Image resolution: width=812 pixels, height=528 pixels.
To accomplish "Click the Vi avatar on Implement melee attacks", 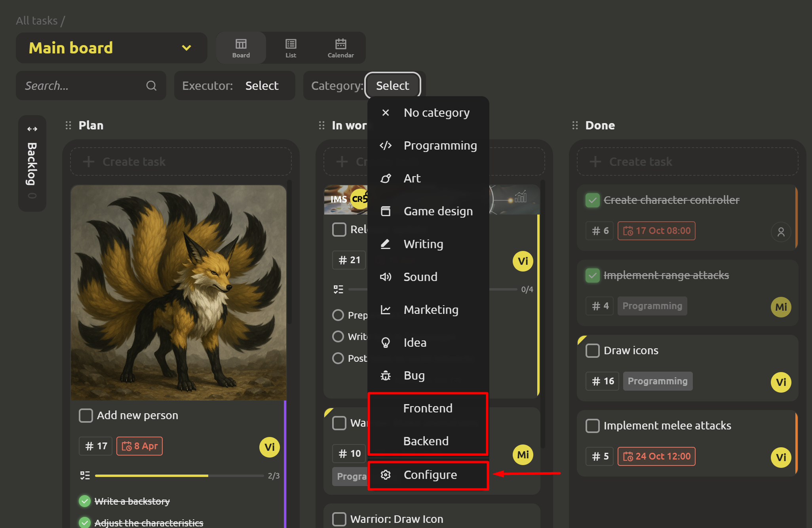I will (781, 458).
